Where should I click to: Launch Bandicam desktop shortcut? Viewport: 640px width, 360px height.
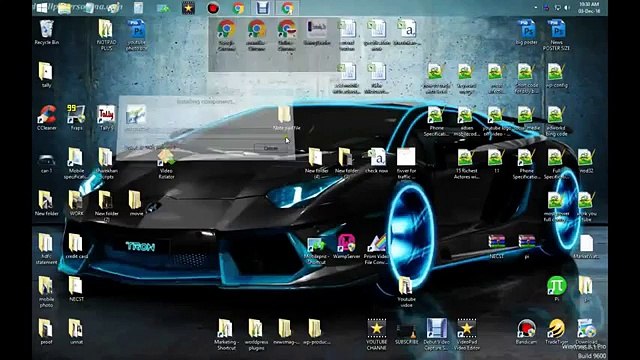[x=526, y=330]
